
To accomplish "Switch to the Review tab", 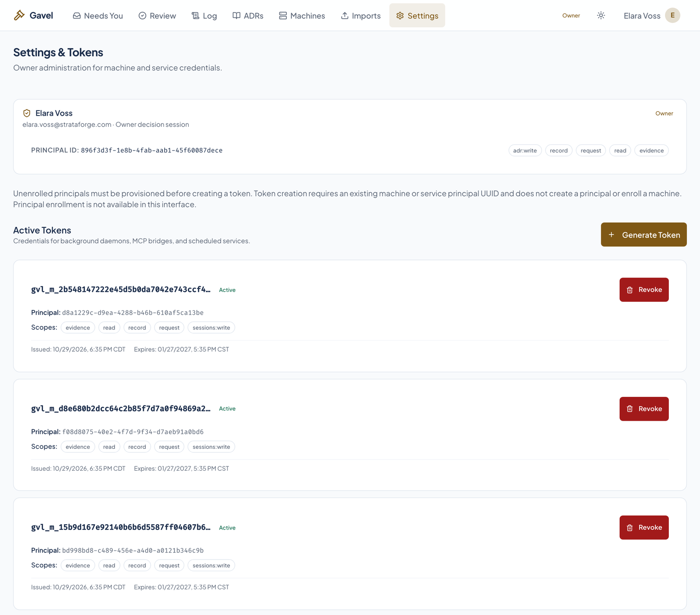I will [x=157, y=16].
